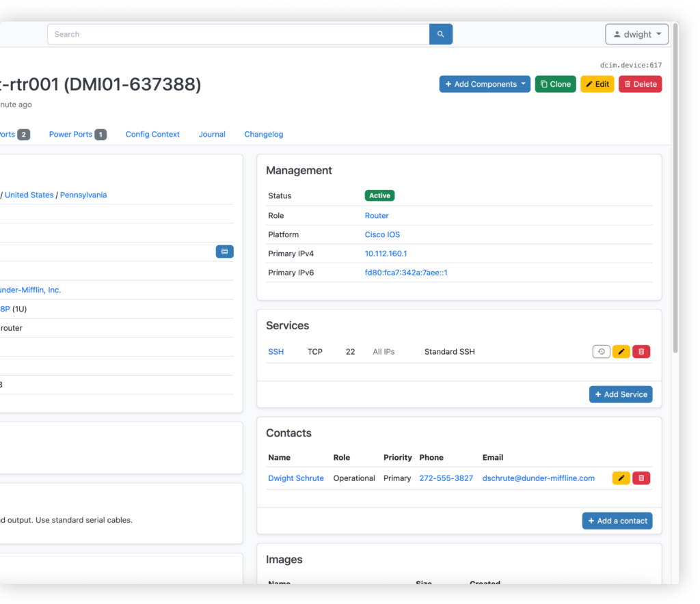The width and height of the screenshot is (700, 604).
Task: Edit the SSH service using the pencil icon
Action: click(621, 351)
